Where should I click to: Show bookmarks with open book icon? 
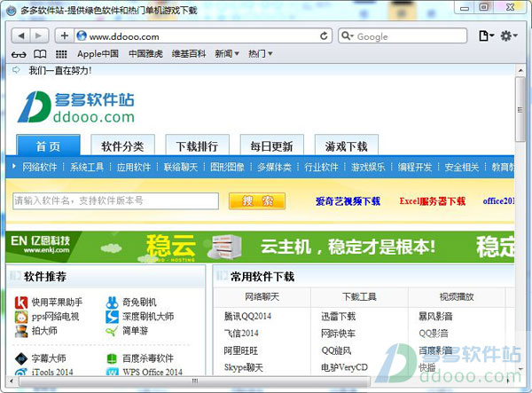click(x=40, y=54)
